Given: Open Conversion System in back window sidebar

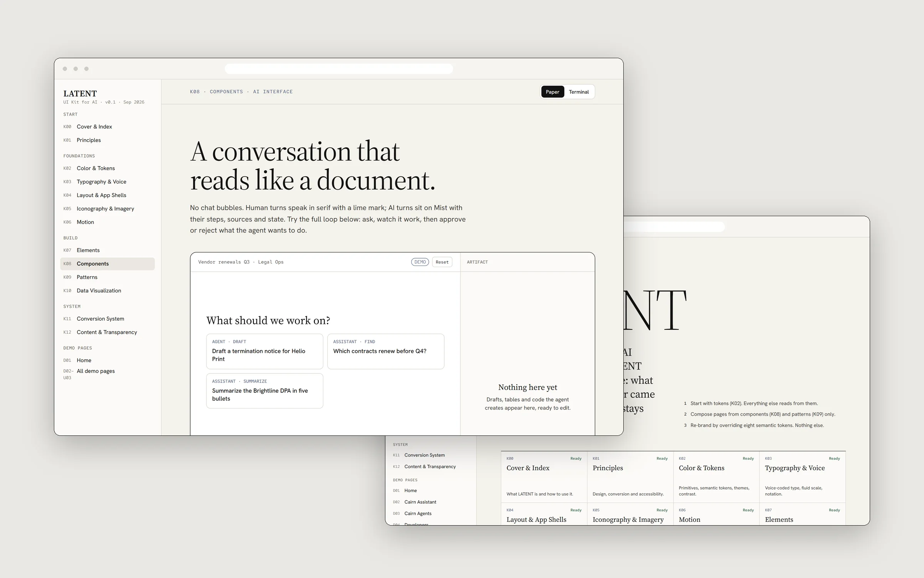Looking at the screenshot, I should click(x=431, y=455).
